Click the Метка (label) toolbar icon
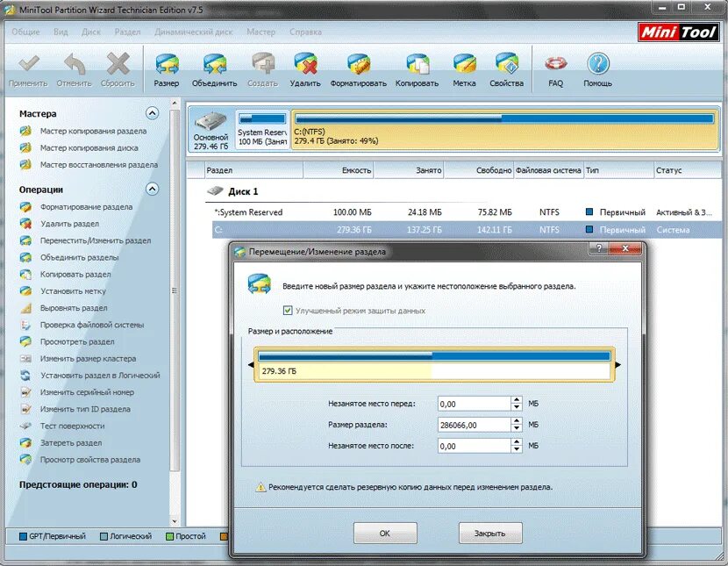 tap(464, 64)
